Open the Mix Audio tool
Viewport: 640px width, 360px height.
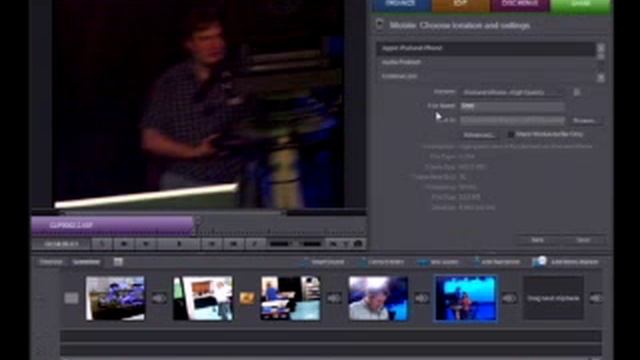(438, 262)
